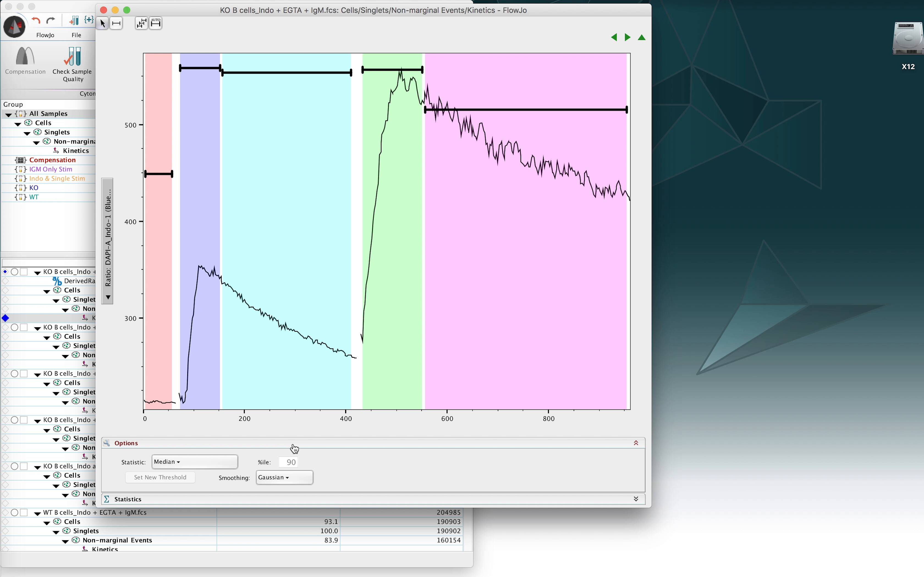Viewport: 924px width, 577px height.
Task: Click Set New Threshold button
Action: pyautogui.click(x=160, y=478)
